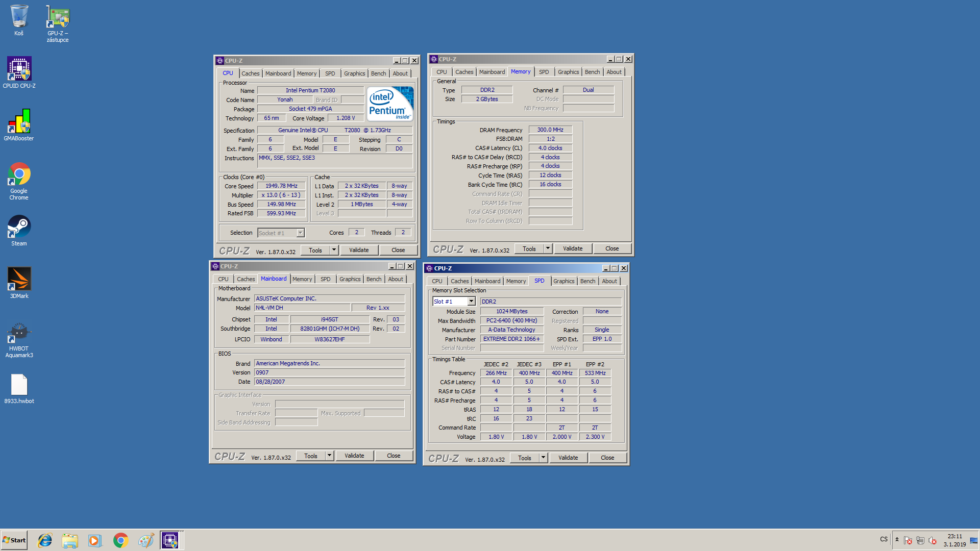Click Close button in Mainboard window
This screenshot has width=980, height=551.
394,456
